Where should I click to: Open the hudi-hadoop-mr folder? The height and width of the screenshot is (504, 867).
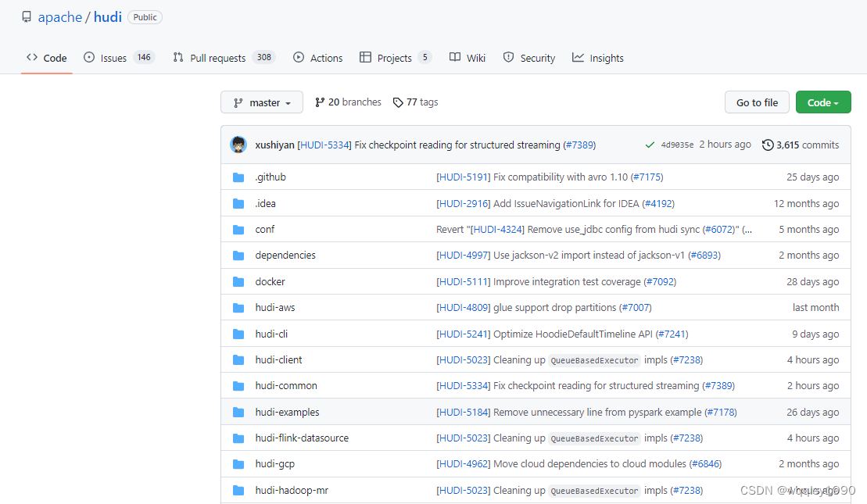(292, 491)
